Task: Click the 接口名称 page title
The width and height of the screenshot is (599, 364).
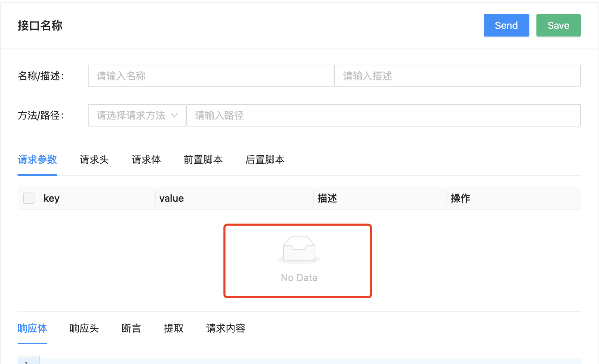Action: (x=40, y=26)
